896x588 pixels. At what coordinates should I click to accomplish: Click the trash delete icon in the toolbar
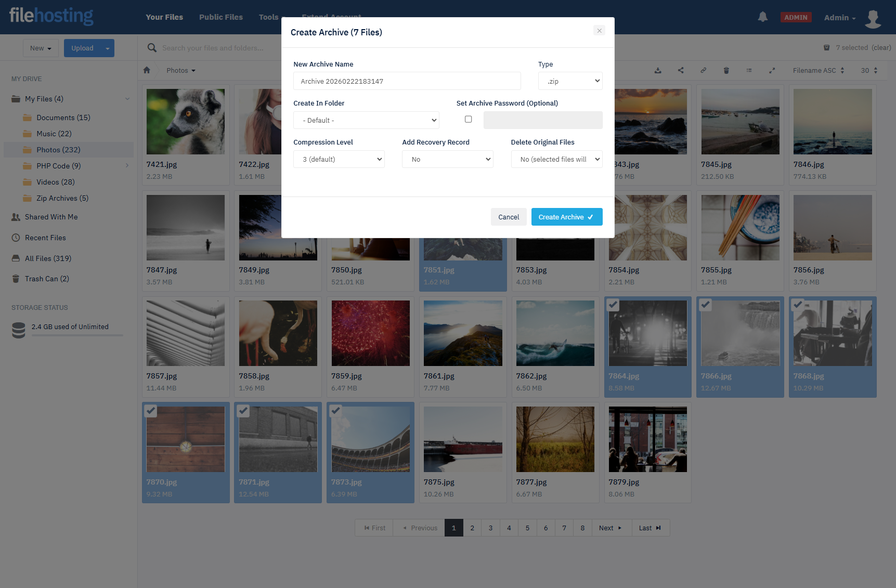tap(726, 71)
